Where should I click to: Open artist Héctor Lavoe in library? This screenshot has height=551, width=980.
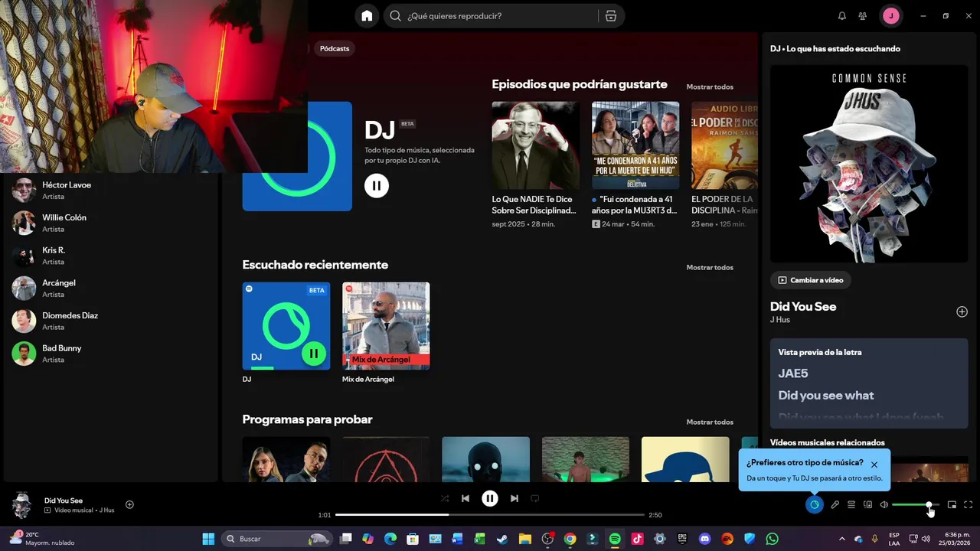point(112,191)
